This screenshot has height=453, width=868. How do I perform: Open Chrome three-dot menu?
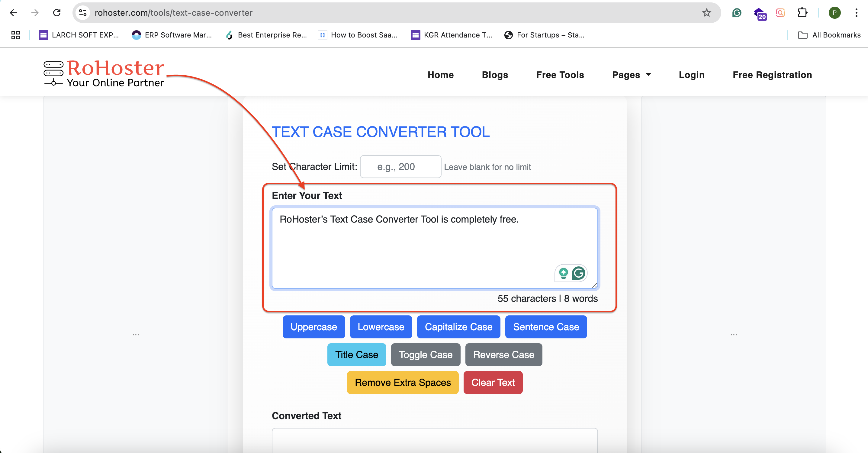pos(856,13)
